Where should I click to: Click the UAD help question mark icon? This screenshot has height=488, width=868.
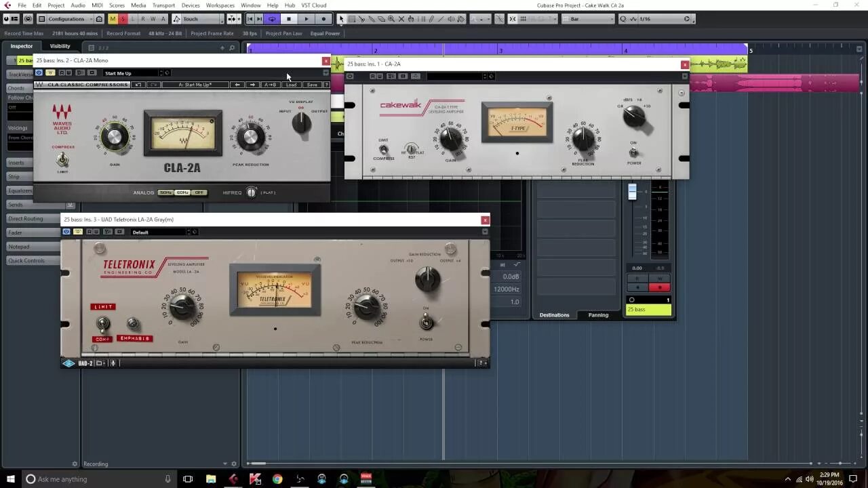[x=483, y=363]
